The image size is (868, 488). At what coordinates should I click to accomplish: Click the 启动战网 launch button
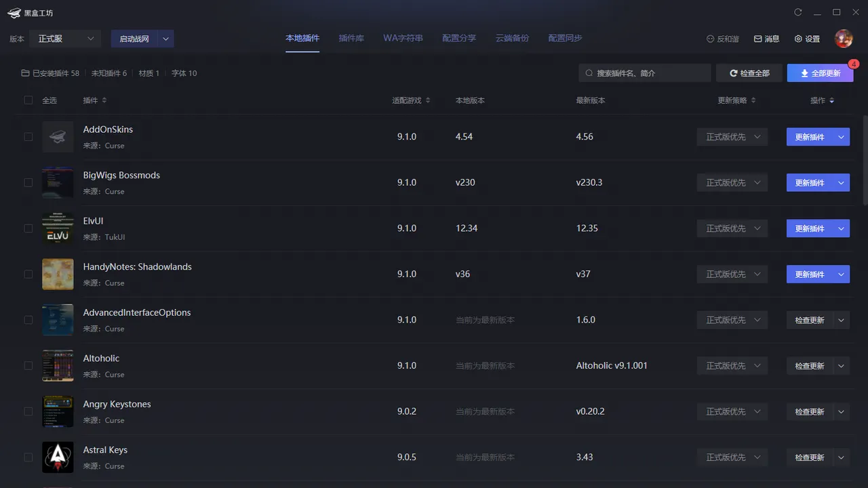pyautogui.click(x=134, y=39)
